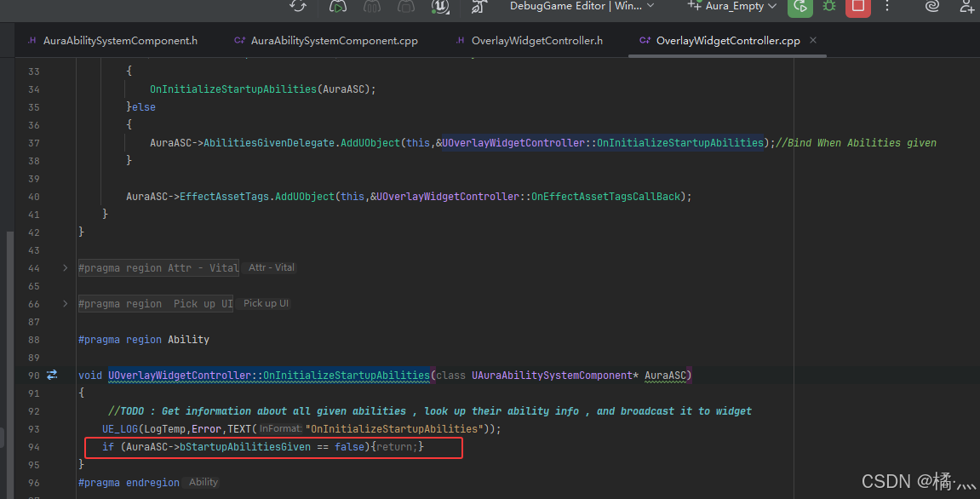This screenshot has width=980, height=499.
Task: Click the greyed-out pause gamepad icon
Action: (x=372, y=6)
